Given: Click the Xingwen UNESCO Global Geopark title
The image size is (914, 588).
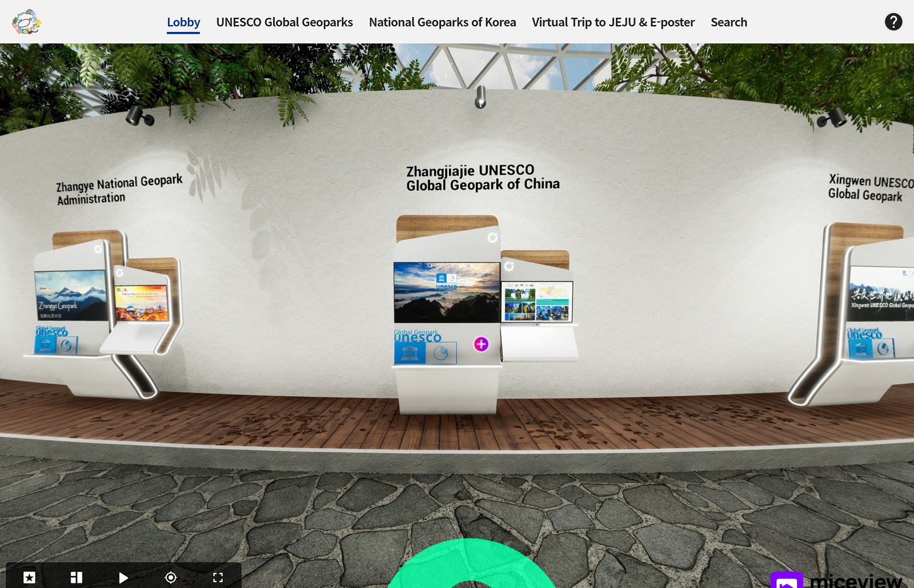Looking at the screenshot, I should point(871,188).
